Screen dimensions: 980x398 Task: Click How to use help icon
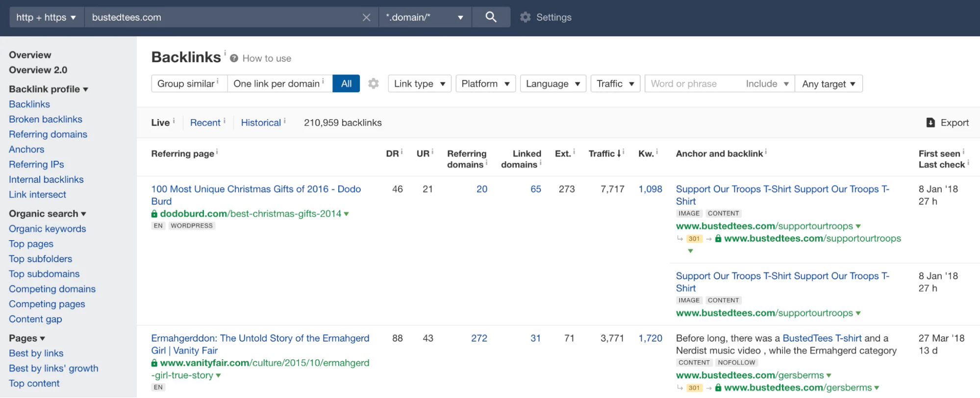234,58
